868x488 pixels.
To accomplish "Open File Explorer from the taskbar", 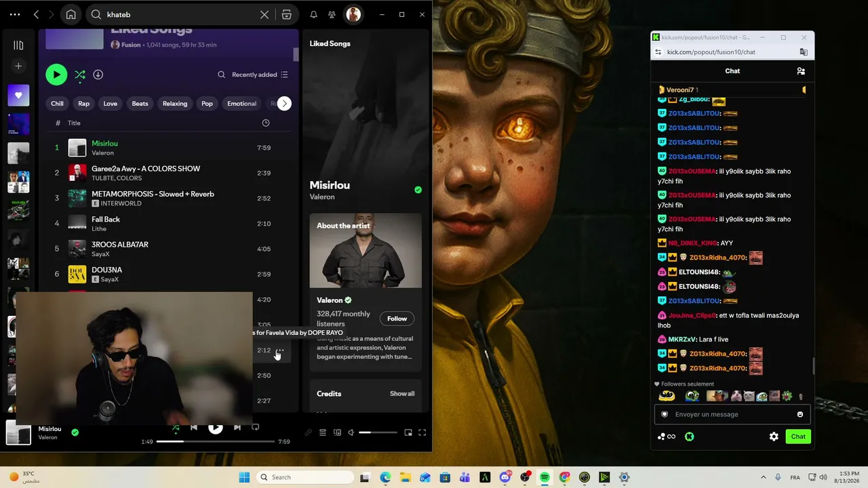I will tap(405, 477).
